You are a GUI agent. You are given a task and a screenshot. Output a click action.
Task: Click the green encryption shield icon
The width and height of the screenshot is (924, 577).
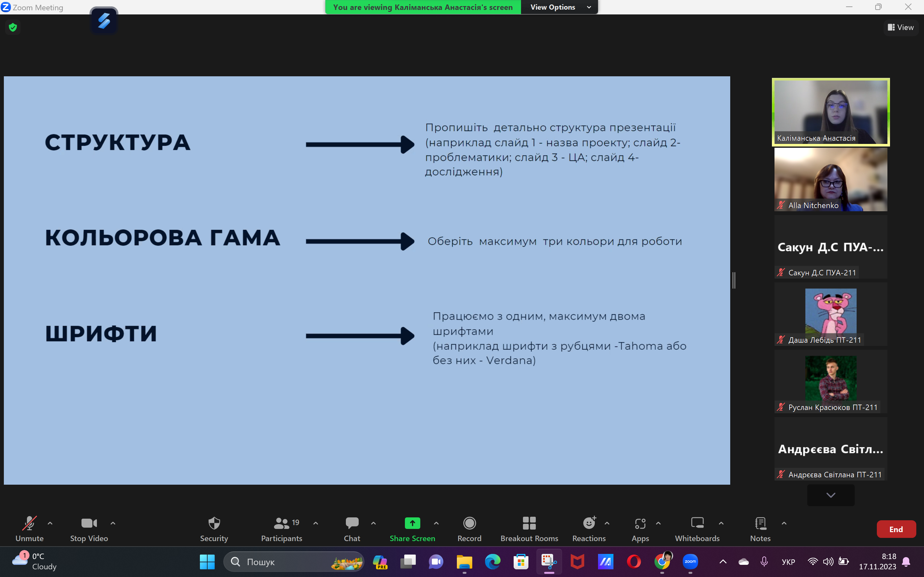[13, 27]
